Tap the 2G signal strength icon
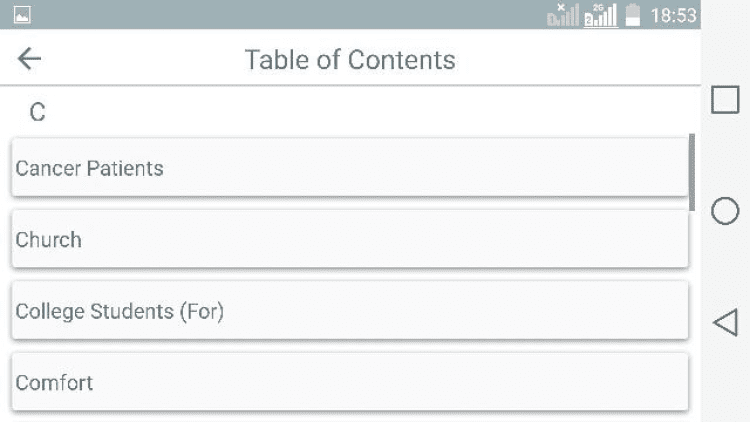Viewport: 750px width, 422px height. click(600, 15)
